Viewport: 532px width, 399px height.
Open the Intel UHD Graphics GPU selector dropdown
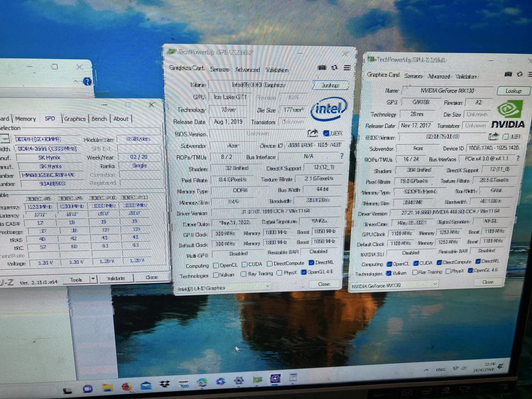coord(223,288)
